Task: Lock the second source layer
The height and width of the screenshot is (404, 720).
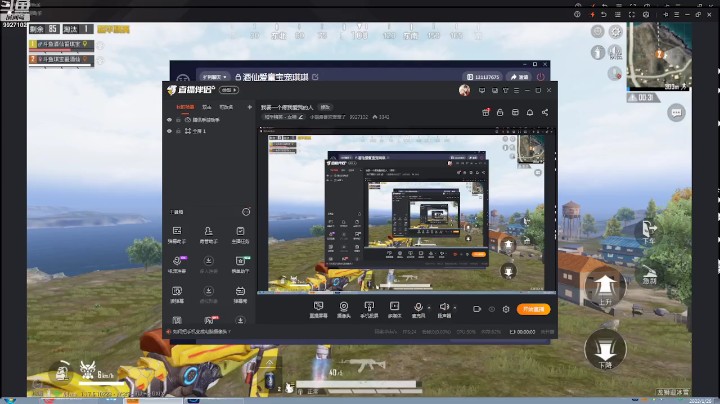Action: coord(178,131)
